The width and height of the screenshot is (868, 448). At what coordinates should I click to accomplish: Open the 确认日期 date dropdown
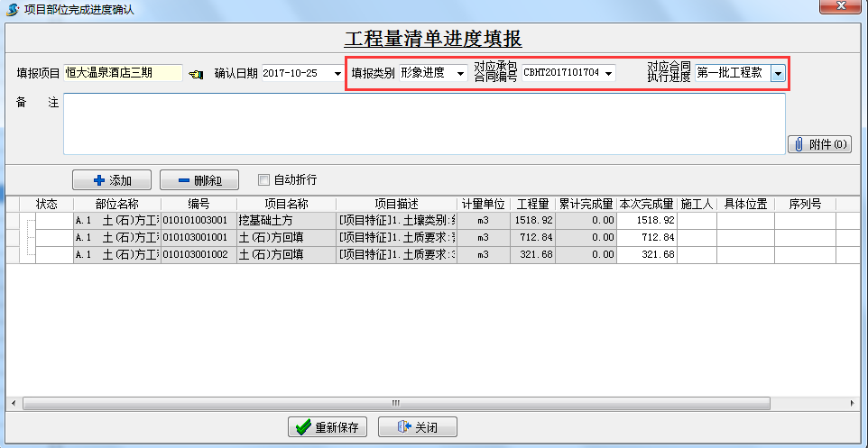click(x=336, y=74)
